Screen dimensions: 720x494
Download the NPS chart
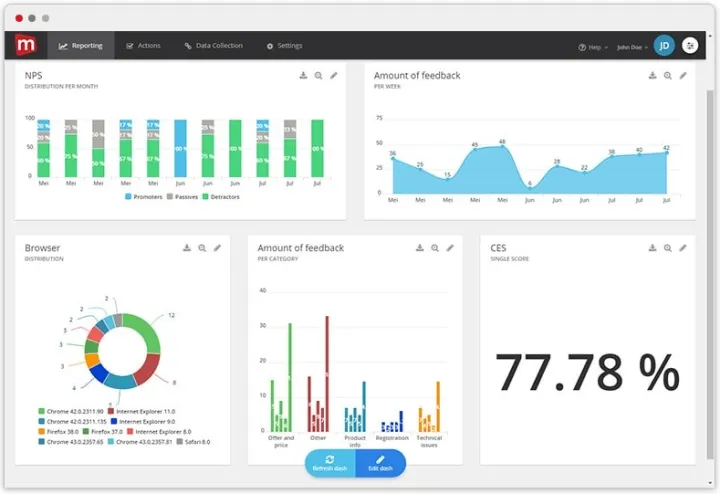(x=303, y=76)
